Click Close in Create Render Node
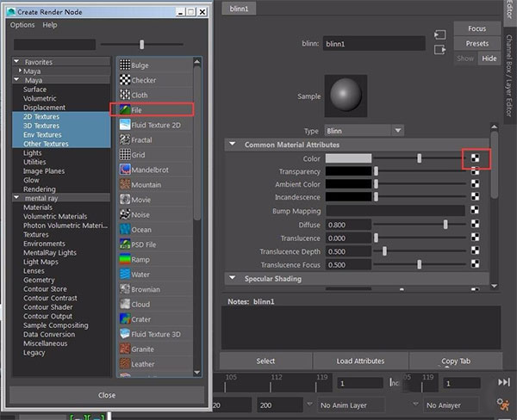 click(107, 395)
